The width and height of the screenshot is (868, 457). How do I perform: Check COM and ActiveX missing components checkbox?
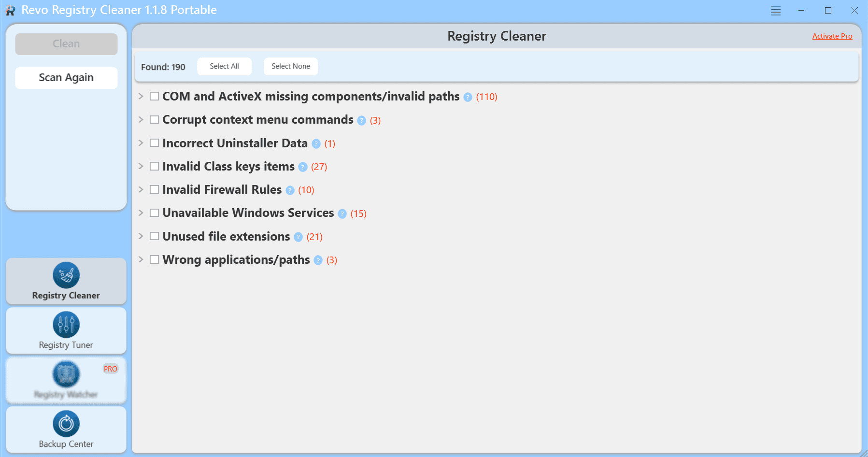(154, 96)
